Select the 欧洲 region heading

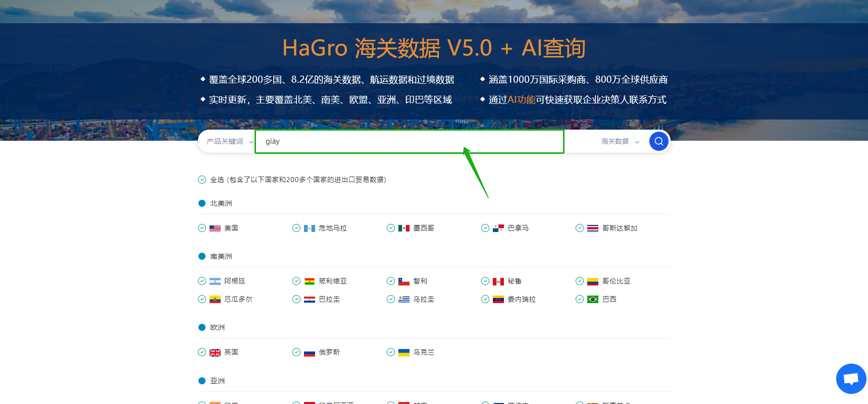(x=217, y=327)
